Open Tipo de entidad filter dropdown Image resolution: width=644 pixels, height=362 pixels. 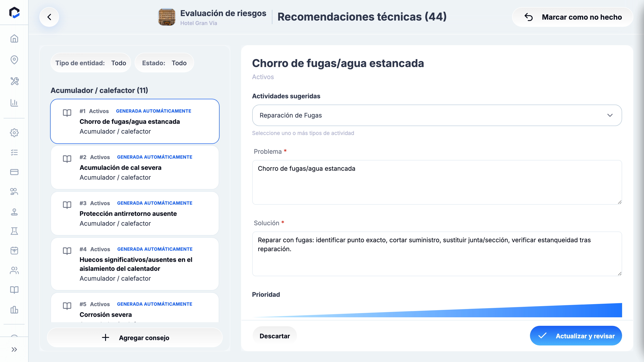[x=91, y=63]
